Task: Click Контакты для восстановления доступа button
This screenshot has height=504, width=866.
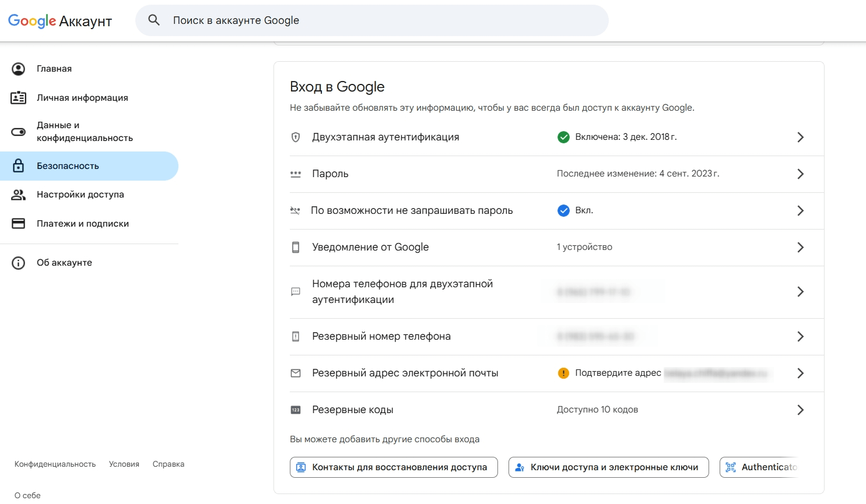Action: pos(394,467)
